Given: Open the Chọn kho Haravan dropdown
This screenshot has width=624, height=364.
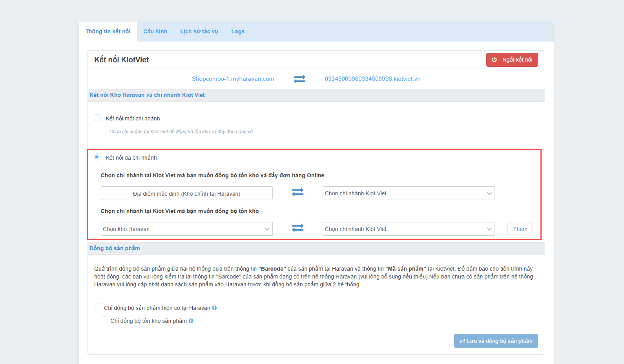Looking at the screenshot, I should click(187, 229).
